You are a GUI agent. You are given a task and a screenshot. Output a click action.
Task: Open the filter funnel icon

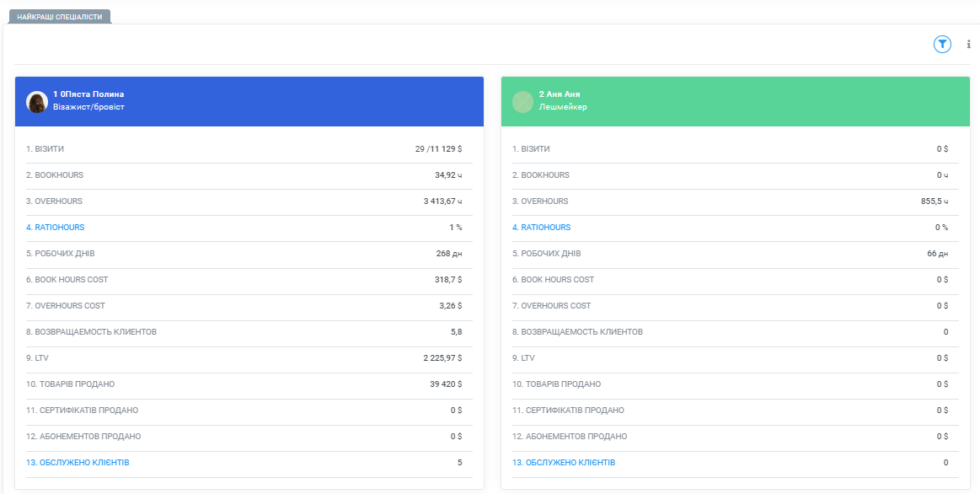pyautogui.click(x=942, y=44)
